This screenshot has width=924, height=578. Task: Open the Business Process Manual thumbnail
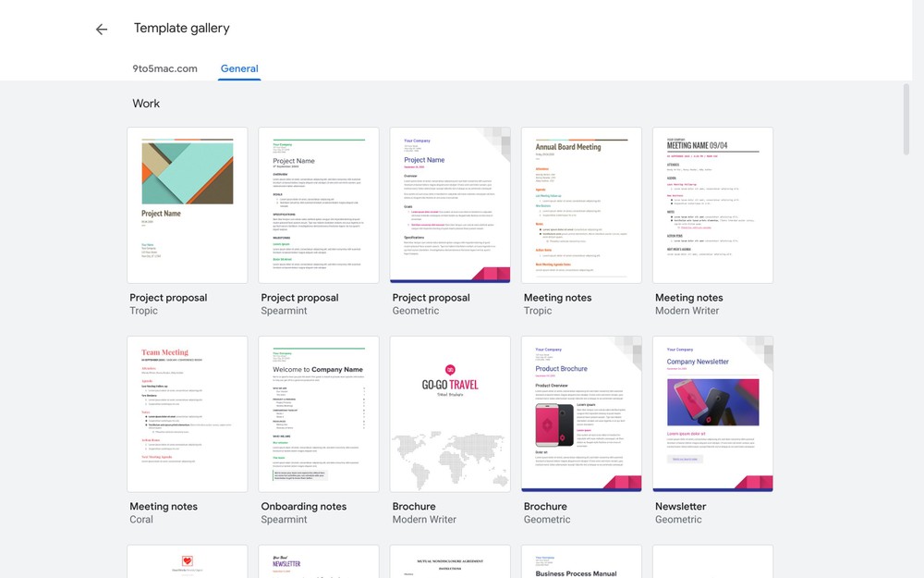click(581, 561)
